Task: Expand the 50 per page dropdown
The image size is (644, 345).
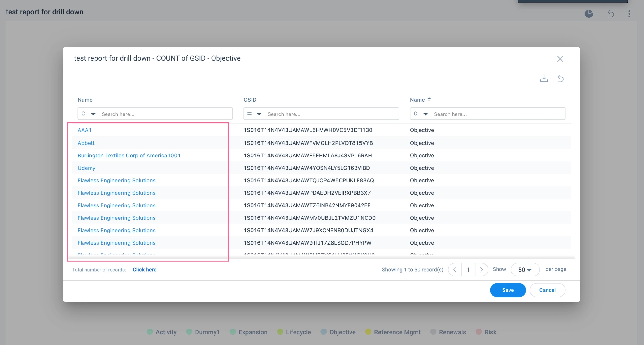Action: [525, 270]
